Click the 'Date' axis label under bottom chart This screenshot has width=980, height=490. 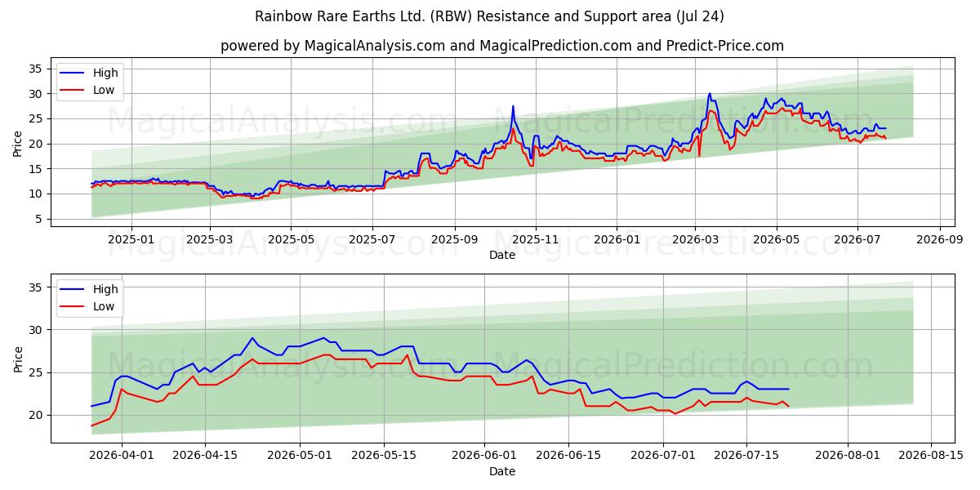(502, 471)
